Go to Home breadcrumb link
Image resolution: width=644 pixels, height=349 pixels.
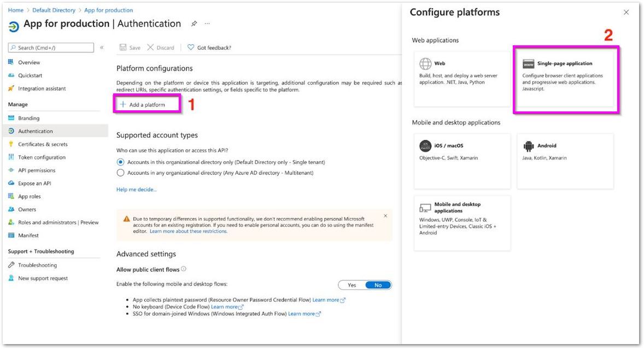pos(16,10)
